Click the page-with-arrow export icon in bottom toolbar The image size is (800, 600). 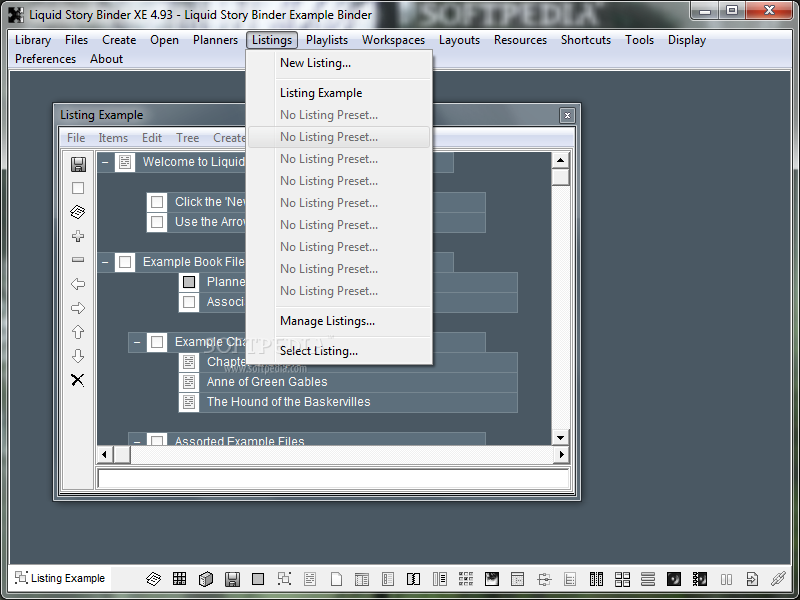(x=752, y=579)
